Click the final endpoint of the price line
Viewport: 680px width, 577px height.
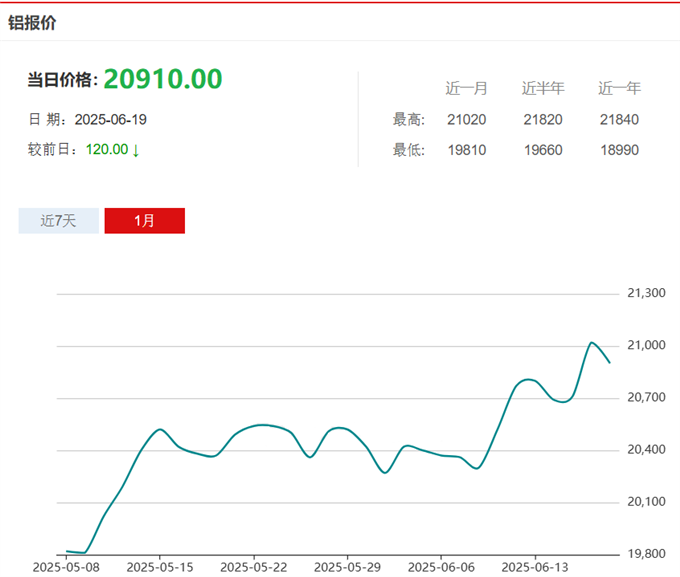610,362
